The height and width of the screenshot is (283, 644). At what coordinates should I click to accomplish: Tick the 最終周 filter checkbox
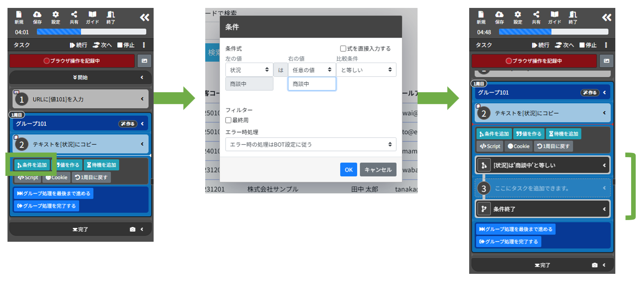(x=228, y=120)
